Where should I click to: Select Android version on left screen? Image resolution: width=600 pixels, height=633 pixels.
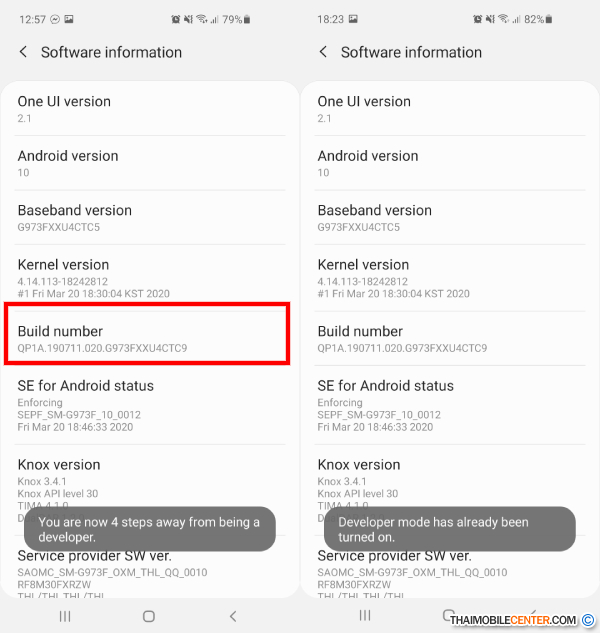coord(150,163)
